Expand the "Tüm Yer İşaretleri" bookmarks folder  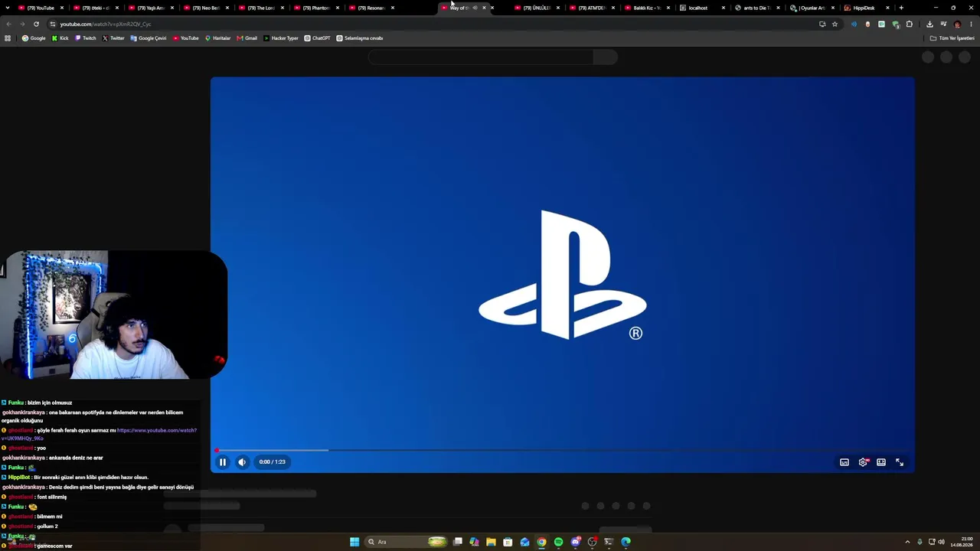tap(952, 38)
